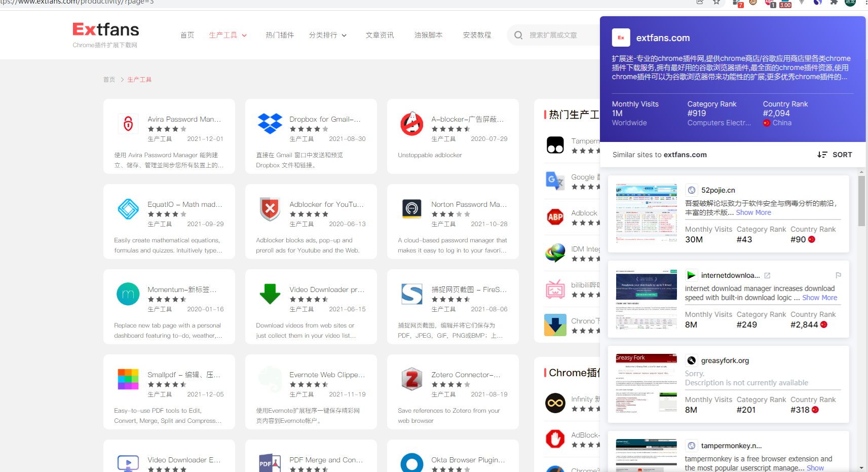
Task: Click the scroll-down arrow of the popup list
Action: click(861, 467)
